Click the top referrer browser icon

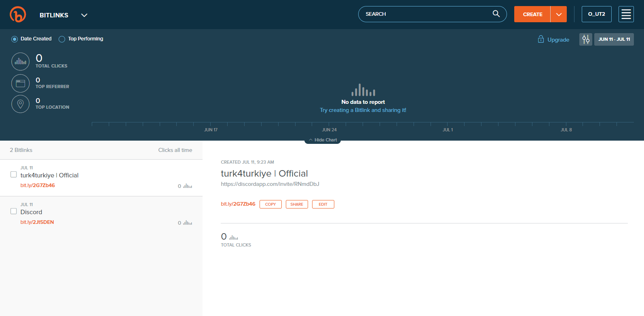pyautogui.click(x=21, y=83)
